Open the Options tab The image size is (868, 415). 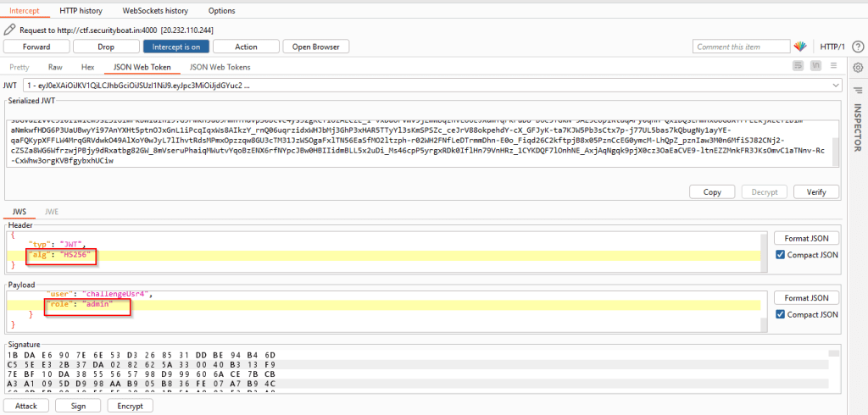(x=221, y=10)
